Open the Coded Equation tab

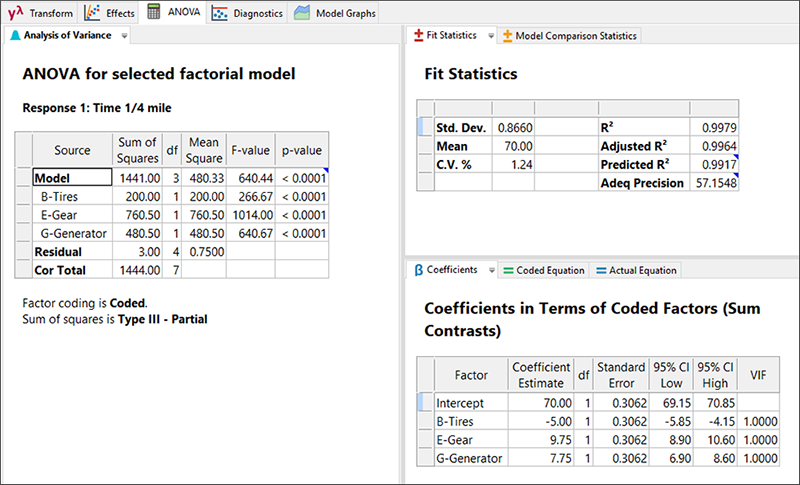coord(543,270)
